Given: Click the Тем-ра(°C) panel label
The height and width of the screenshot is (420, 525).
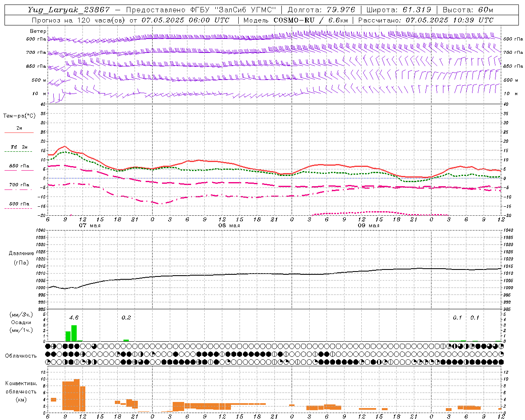Looking at the screenshot, I should point(19,116).
